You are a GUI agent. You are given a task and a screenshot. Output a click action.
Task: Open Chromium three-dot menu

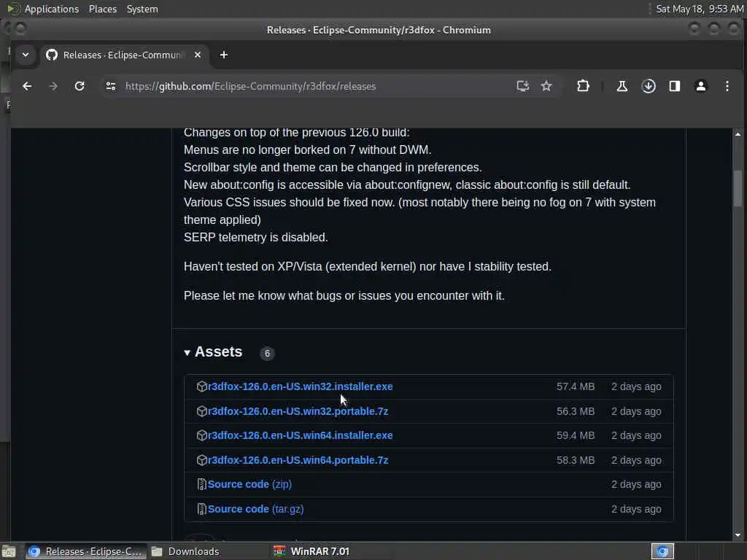(727, 86)
